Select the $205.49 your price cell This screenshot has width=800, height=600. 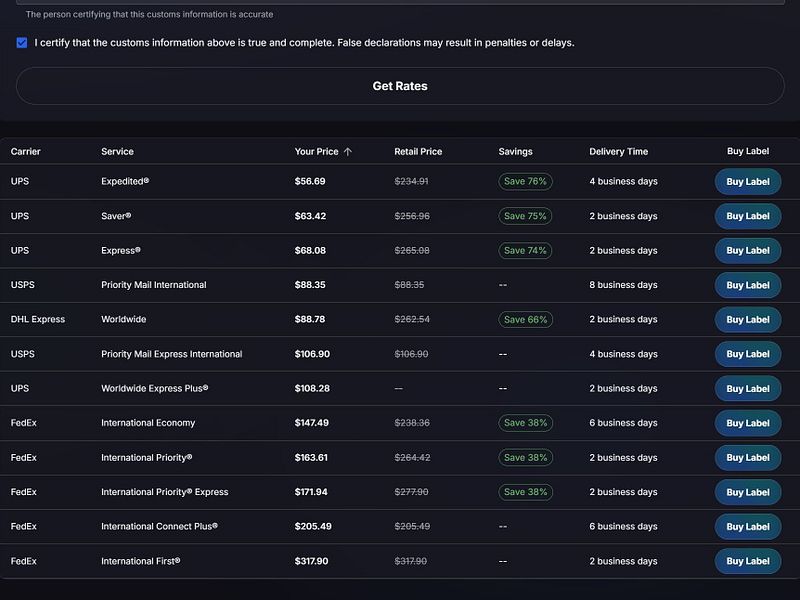313,526
